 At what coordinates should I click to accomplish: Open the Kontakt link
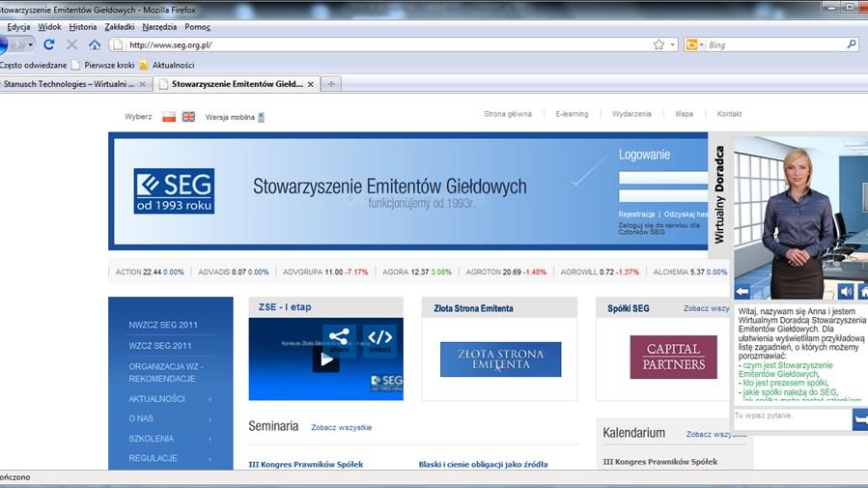click(729, 114)
